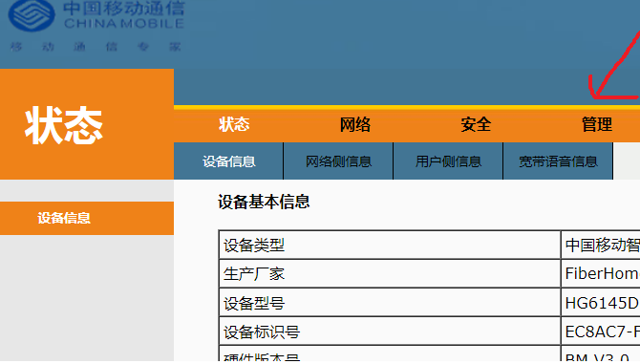This screenshot has width=640, height=364.
Task: Click the 中国移动通信 CHINA MOBILE text
Action: click(124, 15)
